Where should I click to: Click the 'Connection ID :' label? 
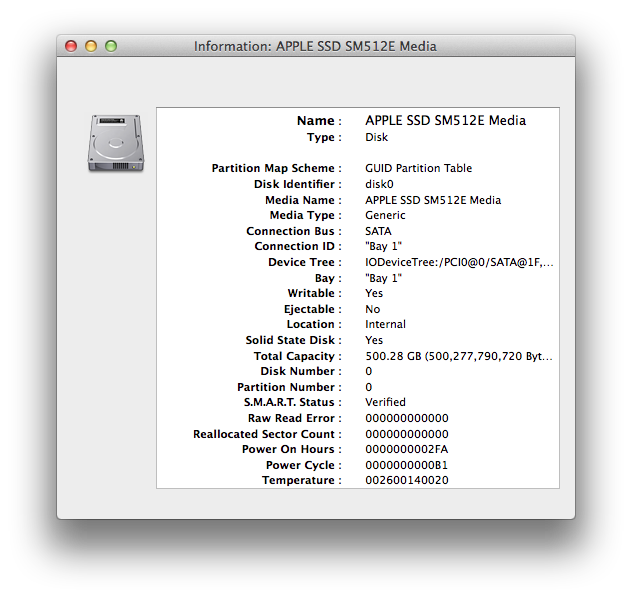(x=298, y=247)
